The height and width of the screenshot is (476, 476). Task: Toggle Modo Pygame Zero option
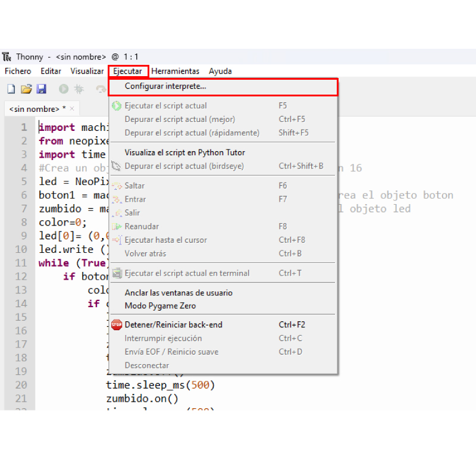tap(160, 306)
